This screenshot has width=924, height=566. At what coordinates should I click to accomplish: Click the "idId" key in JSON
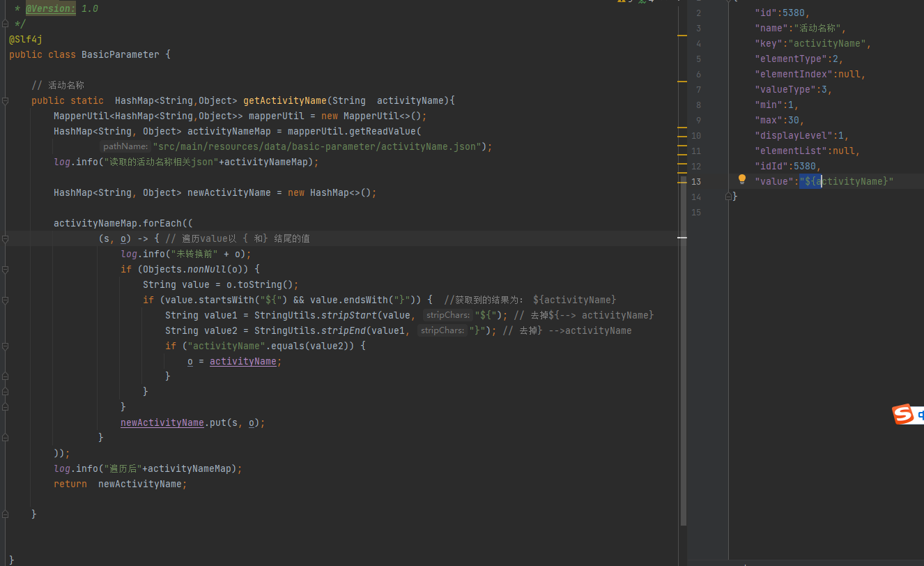click(771, 166)
